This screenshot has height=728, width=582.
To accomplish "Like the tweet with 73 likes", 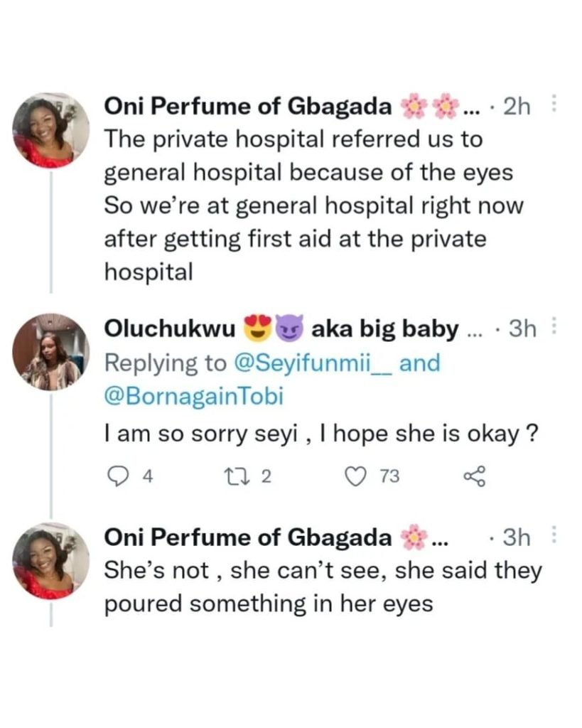I will pyautogui.click(x=357, y=476).
